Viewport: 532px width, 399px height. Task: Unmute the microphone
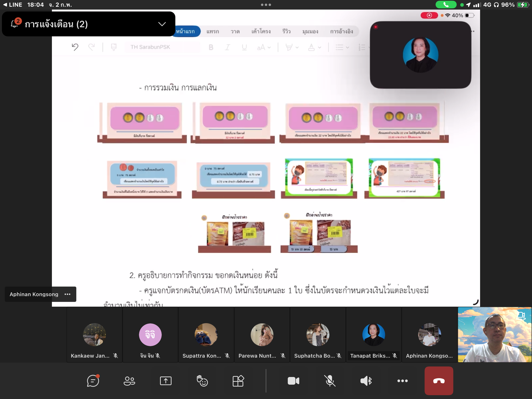(x=330, y=381)
